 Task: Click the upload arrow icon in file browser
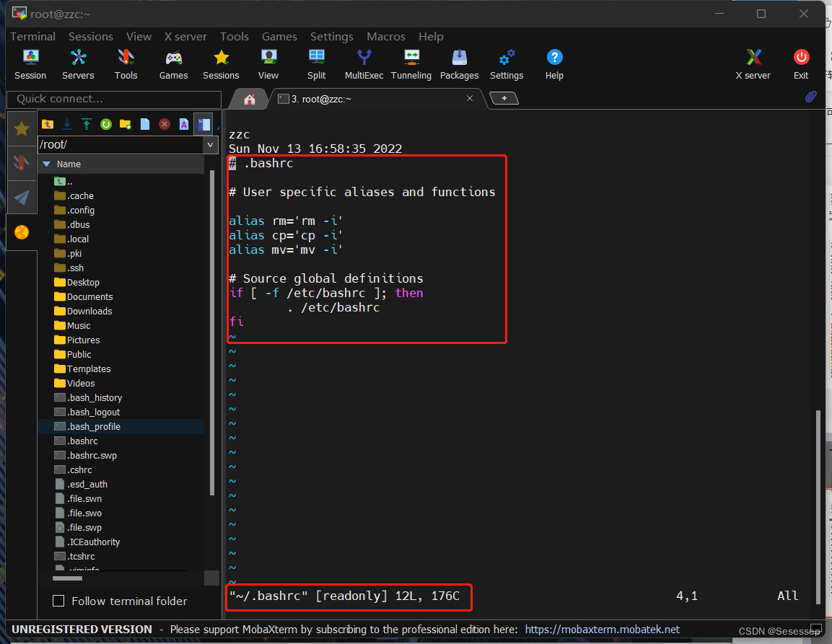pos(87,124)
